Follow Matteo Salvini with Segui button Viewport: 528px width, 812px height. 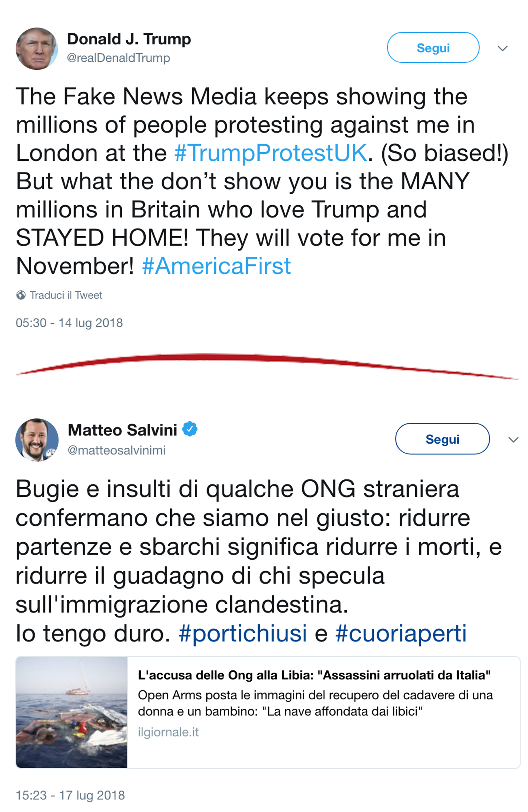coord(442,438)
